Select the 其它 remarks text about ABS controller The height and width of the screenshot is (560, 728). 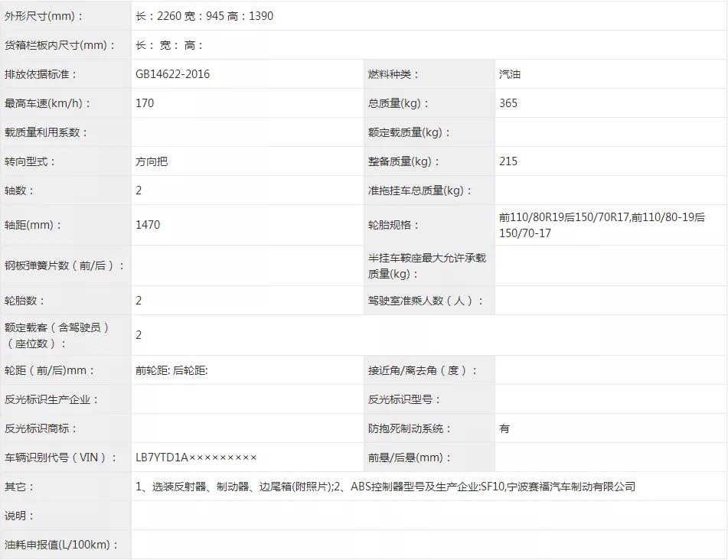[385, 487]
